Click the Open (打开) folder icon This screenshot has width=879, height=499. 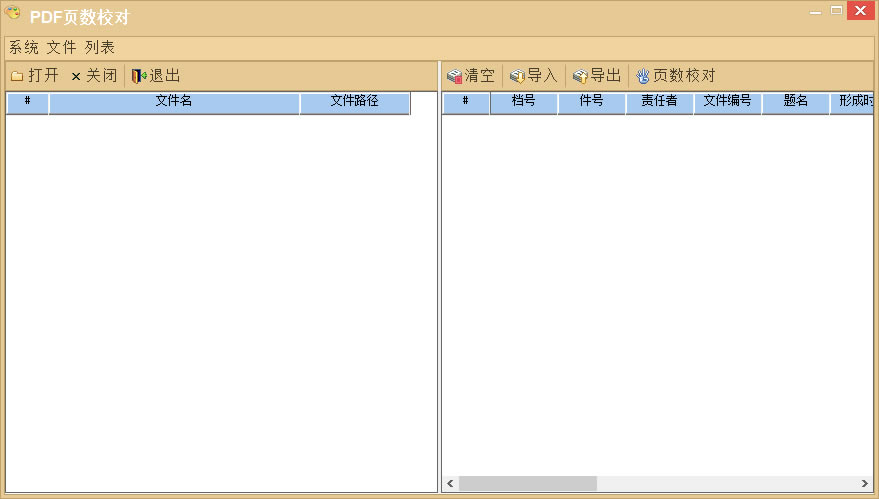(17, 76)
